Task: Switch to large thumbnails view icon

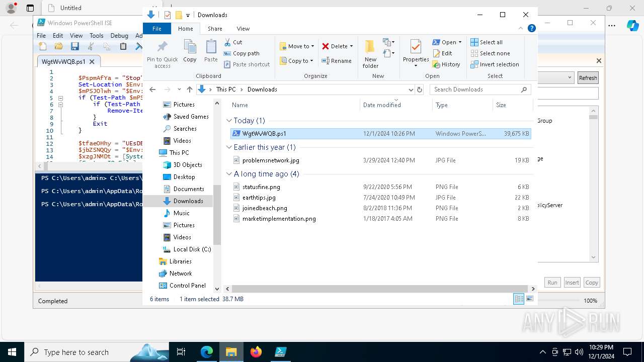Action: click(x=530, y=299)
